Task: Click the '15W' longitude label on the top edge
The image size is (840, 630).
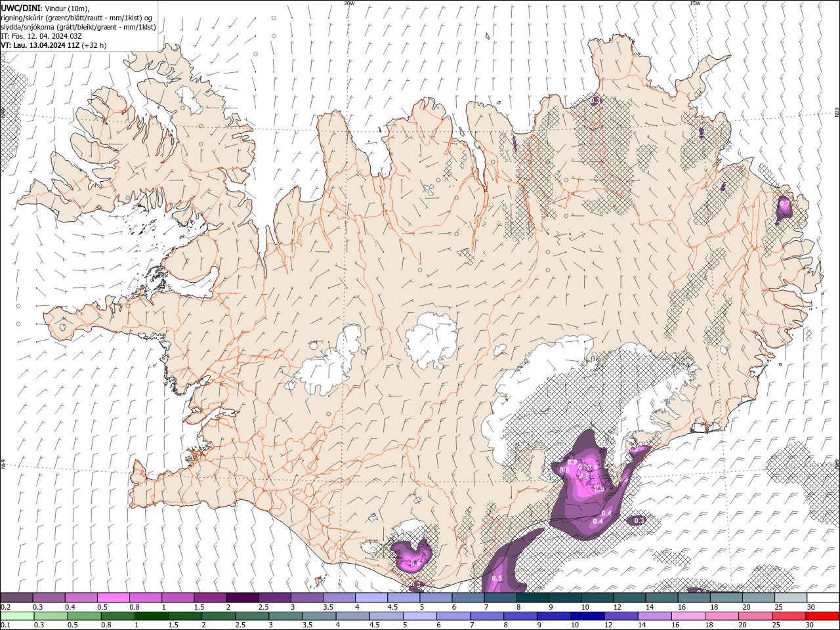Action: coord(695,3)
